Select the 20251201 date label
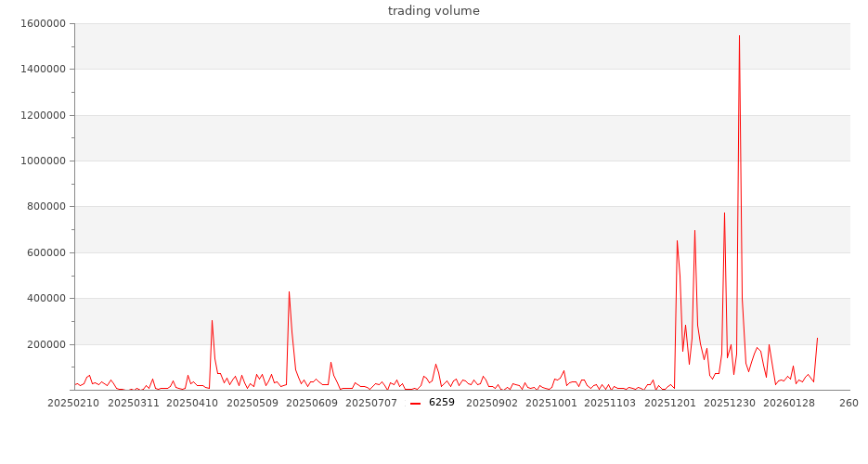868x464 pixels. coord(670,403)
